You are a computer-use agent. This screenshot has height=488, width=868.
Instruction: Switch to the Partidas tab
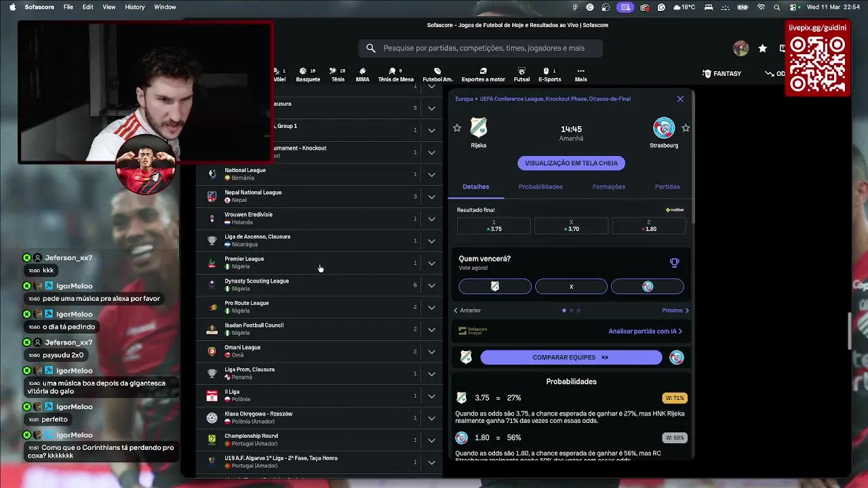[x=667, y=186]
